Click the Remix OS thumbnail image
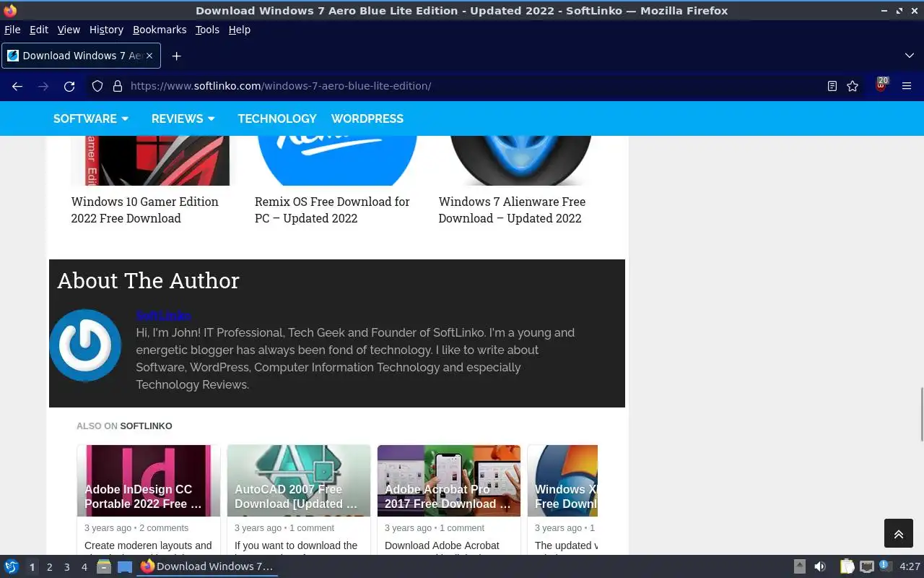Screen dimensions: 924x578 tap(337, 160)
